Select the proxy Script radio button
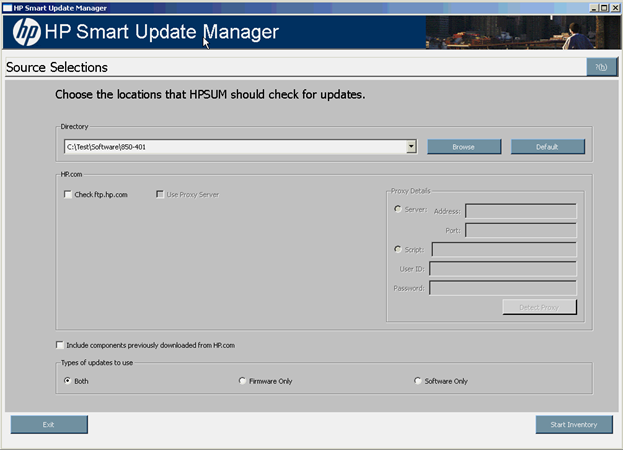Screen dimensions: 624x451 coord(399,249)
